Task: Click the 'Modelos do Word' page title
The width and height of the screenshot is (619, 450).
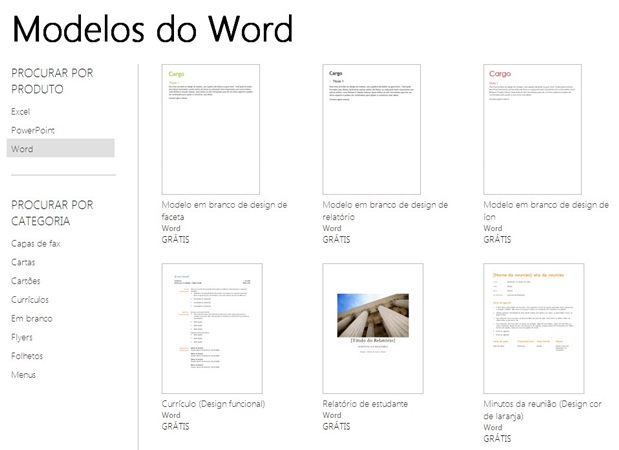Action: pos(152,29)
